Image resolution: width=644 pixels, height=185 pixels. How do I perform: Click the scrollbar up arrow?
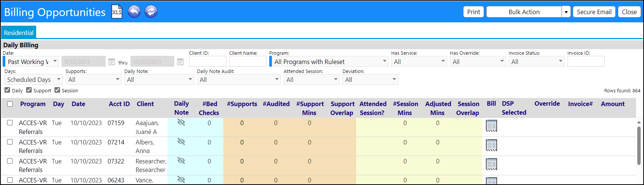639,122
